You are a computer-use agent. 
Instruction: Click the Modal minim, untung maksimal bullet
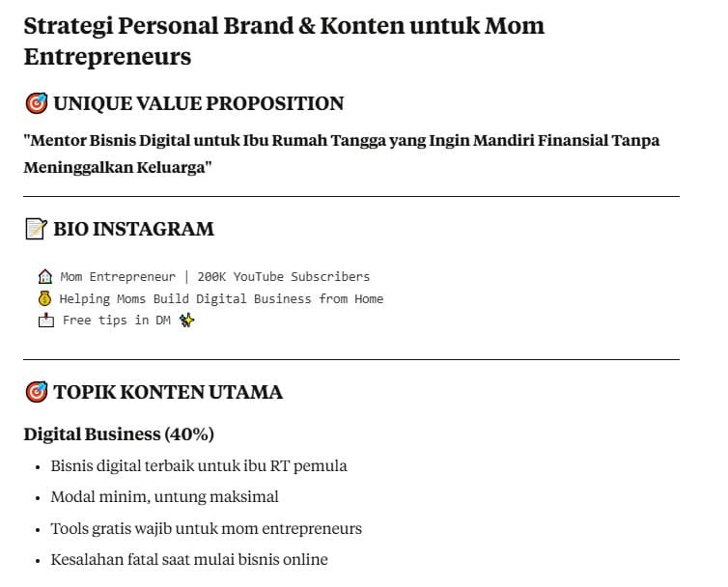pos(164,496)
